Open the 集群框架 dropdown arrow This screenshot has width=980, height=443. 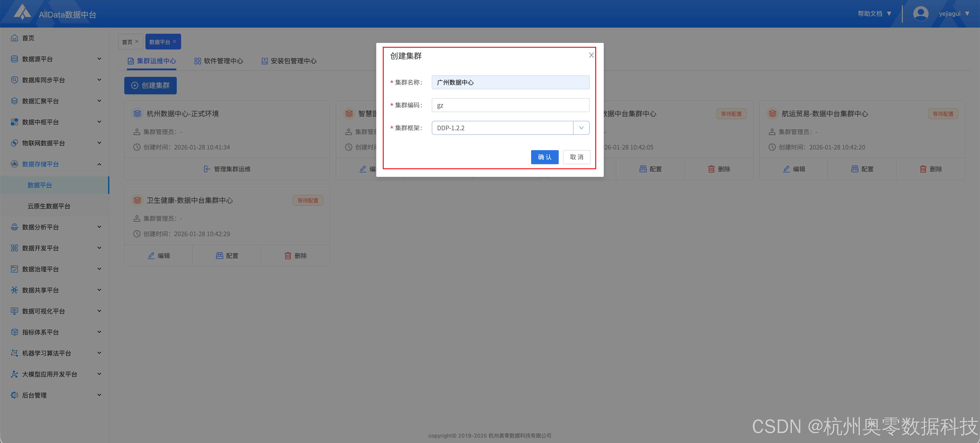tap(581, 128)
